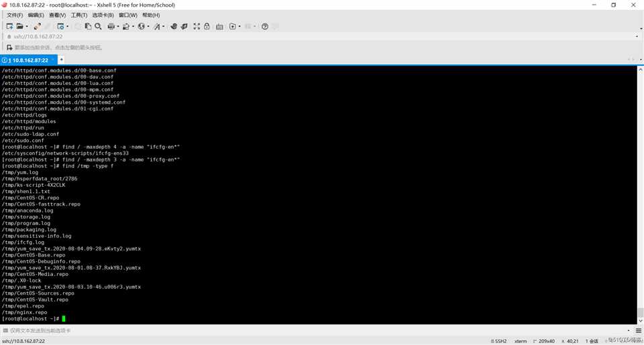Click the terminal line /tmp/nginx.repo

(25, 312)
